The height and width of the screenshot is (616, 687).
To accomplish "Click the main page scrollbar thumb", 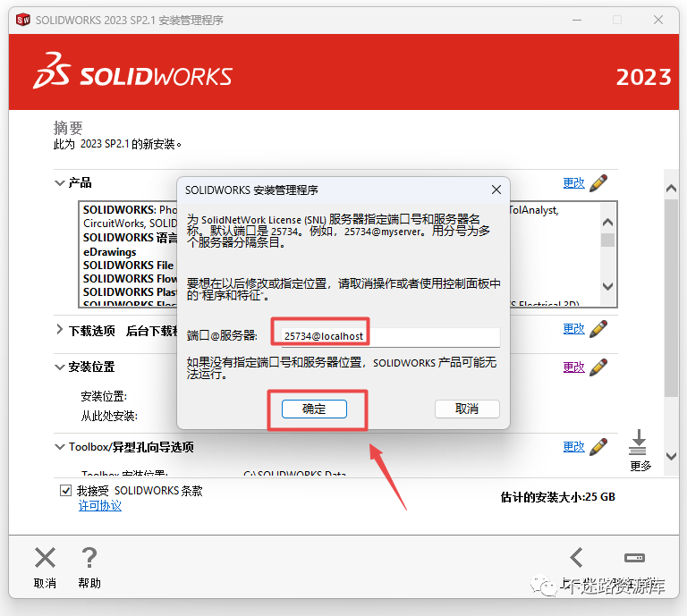I will pos(671,298).
